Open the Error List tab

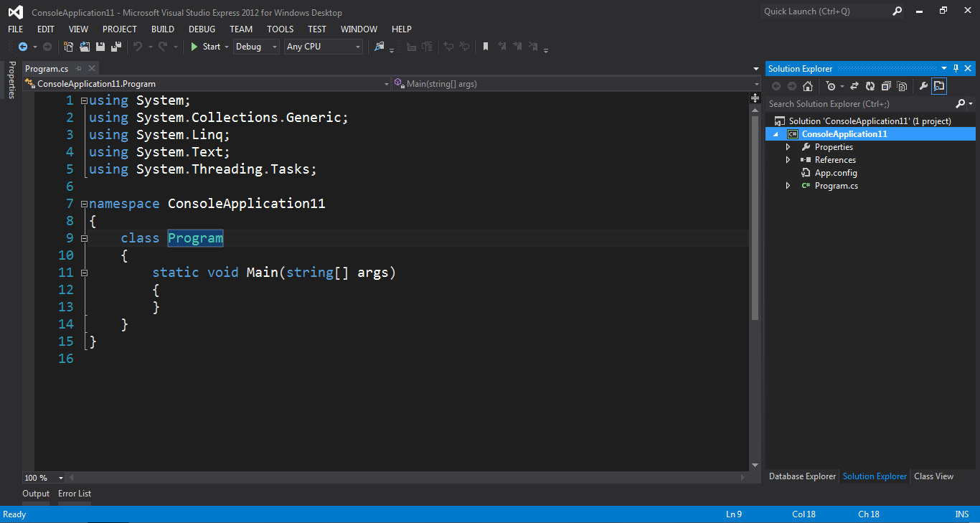click(x=75, y=494)
